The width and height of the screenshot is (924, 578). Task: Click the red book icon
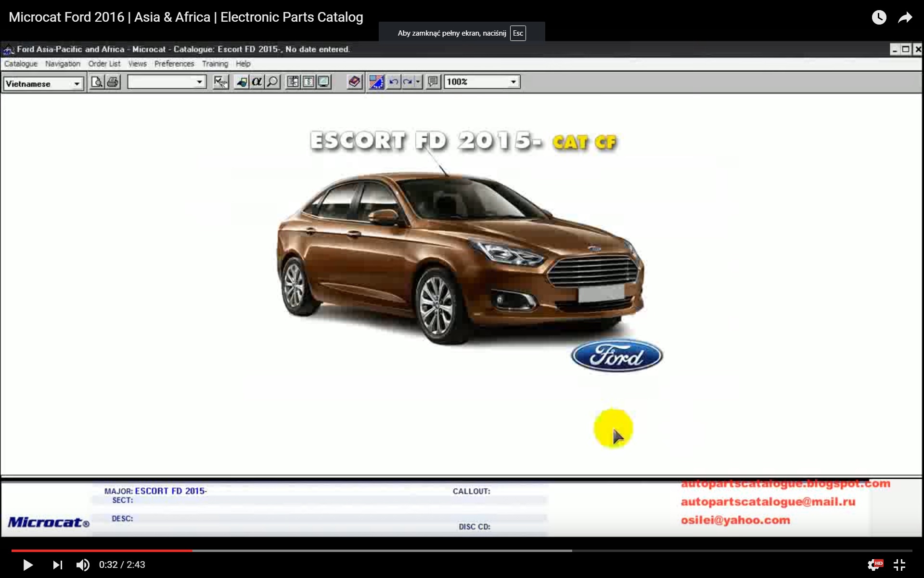click(354, 82)
